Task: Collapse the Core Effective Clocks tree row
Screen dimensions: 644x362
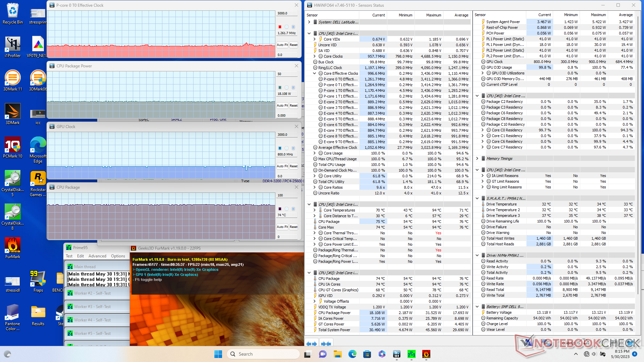Action: (x=315, y=73)
